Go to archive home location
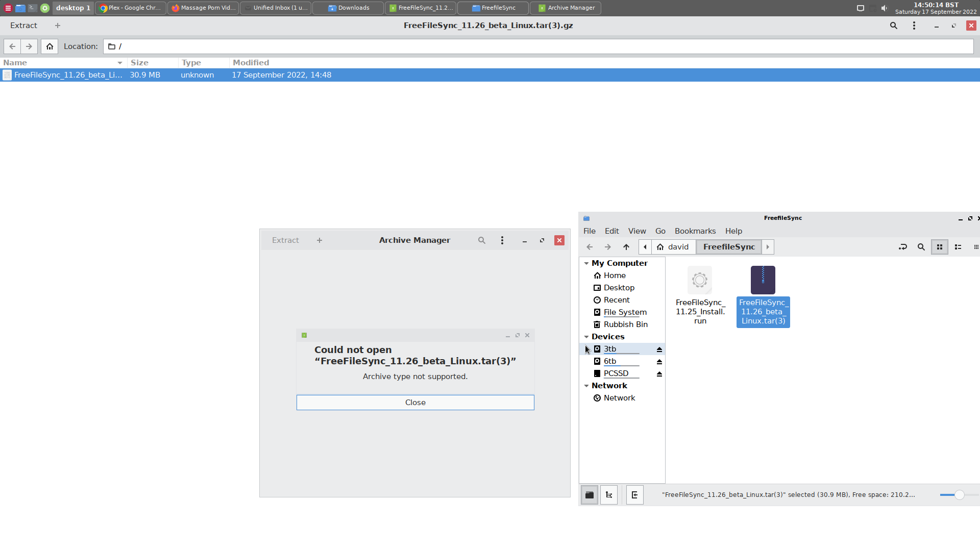 tap(50, 46)
